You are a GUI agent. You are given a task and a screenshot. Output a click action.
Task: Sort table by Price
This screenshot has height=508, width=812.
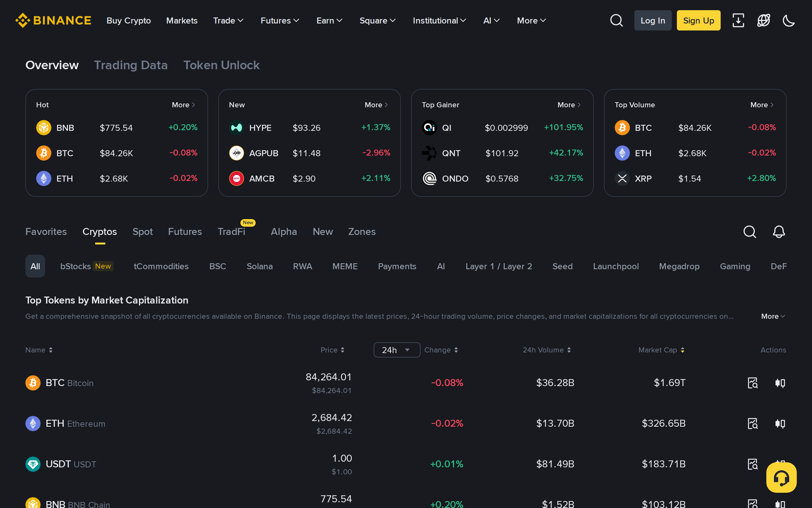(332, 350)
